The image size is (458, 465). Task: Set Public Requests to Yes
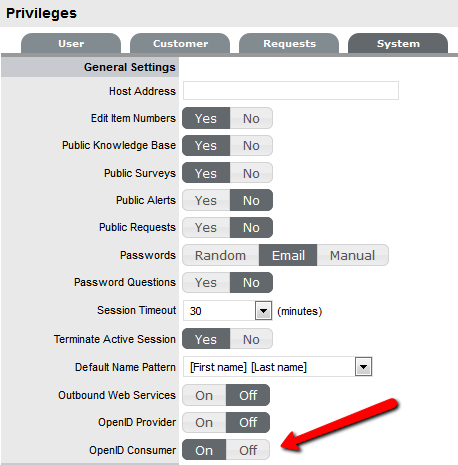(x=206, y=228)
